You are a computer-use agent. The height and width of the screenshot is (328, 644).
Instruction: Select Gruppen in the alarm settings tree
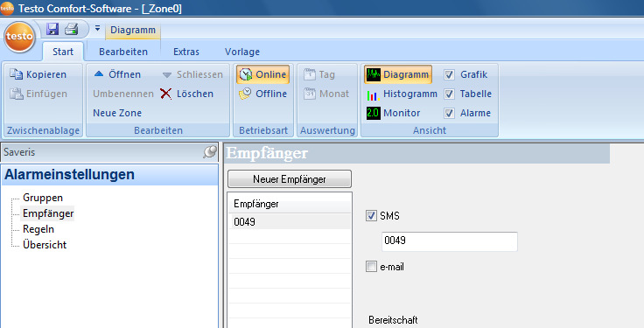[x=43, y=198]
